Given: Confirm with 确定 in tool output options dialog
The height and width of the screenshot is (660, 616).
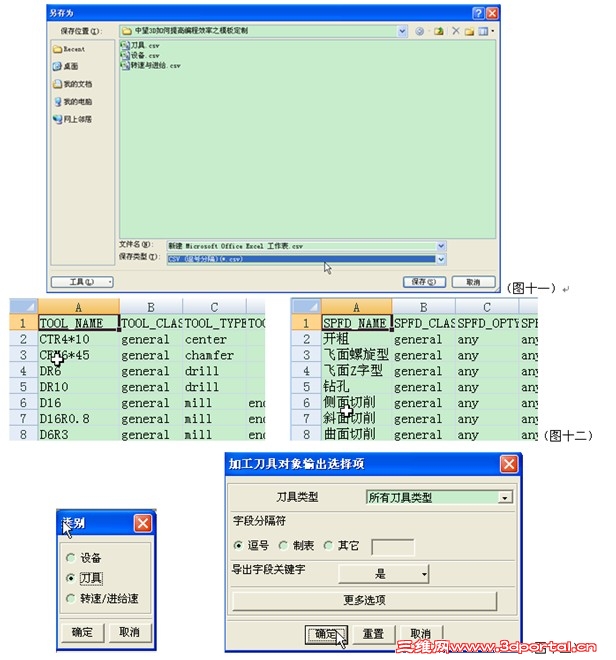Looking at the screenshot, I should coord(326,634).
